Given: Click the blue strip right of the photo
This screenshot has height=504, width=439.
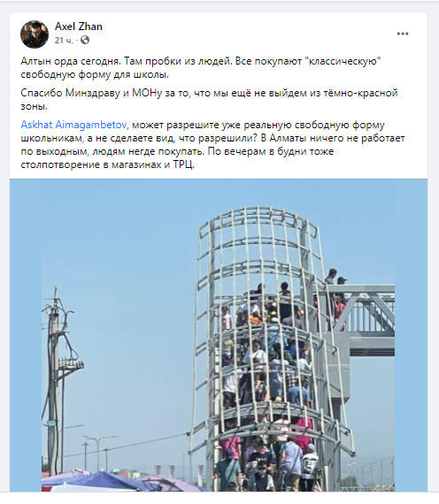Looking at the screenshot, I should click(411, 335).
